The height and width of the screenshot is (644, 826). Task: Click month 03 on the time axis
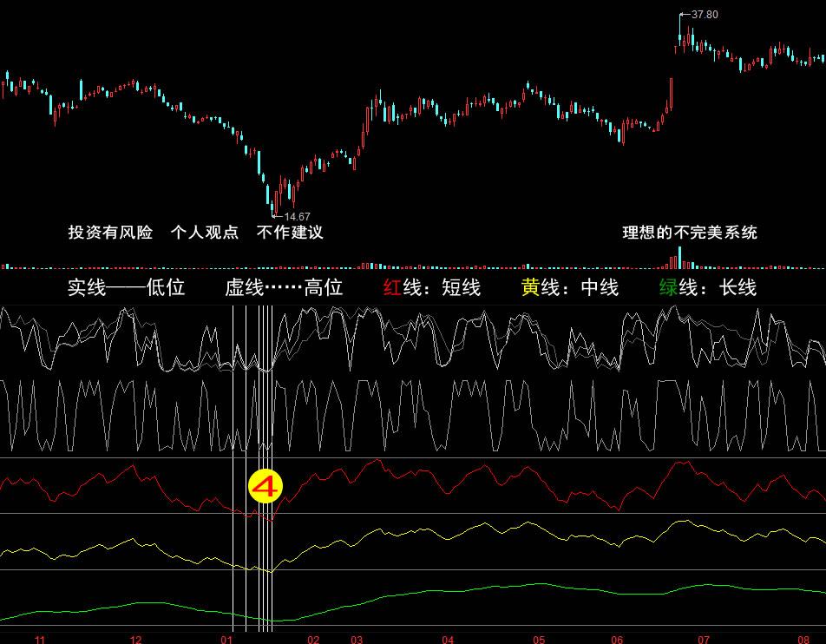point(357,640)
